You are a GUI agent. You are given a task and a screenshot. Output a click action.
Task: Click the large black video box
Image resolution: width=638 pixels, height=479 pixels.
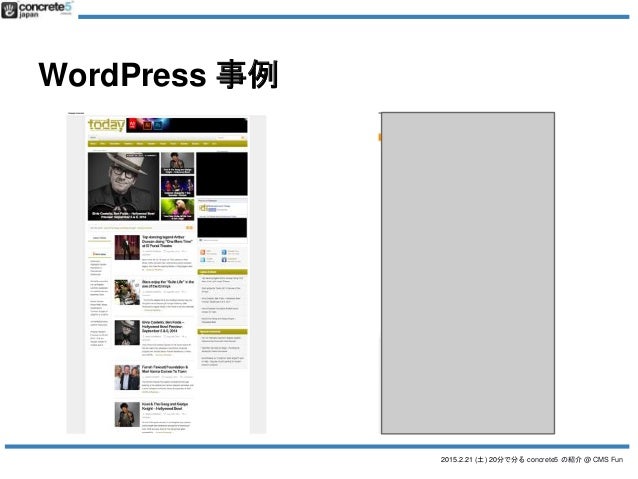(x=222, y=174)
